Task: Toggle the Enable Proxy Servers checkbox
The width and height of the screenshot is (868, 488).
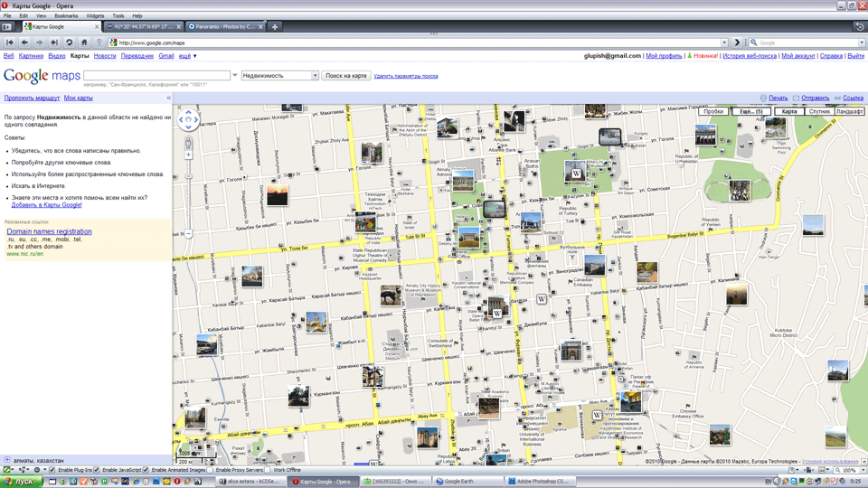Action: tap(210, 470)
